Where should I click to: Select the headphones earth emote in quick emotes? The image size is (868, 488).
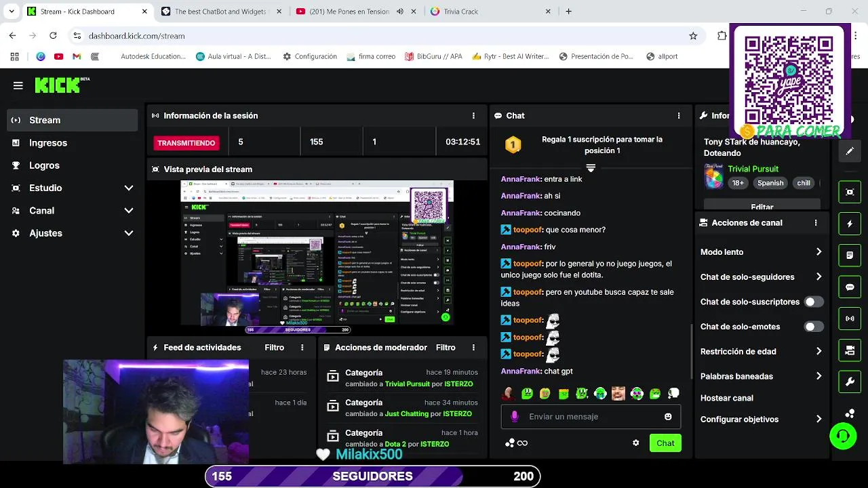(600, 393)
